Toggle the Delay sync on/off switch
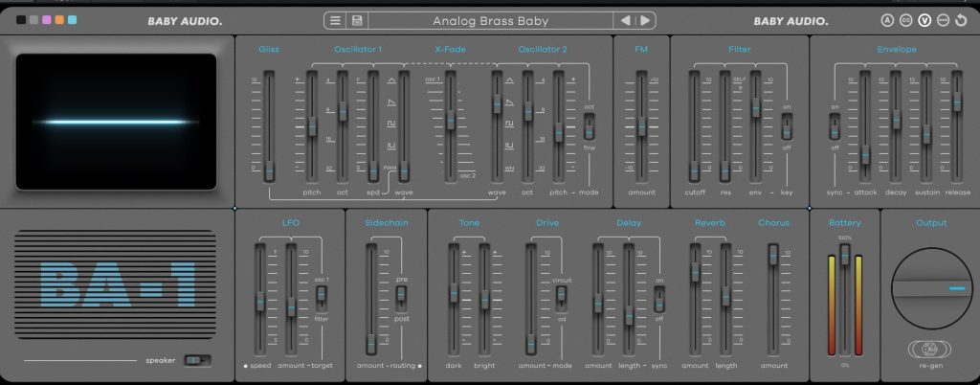980x385 pixels. click(x=659, y=298)
